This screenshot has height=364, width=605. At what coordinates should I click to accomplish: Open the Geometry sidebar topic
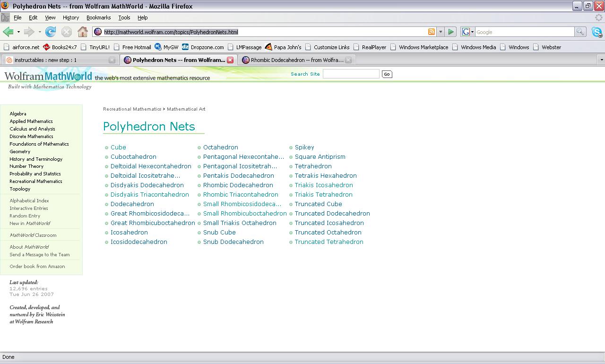(x=20, y=151)
